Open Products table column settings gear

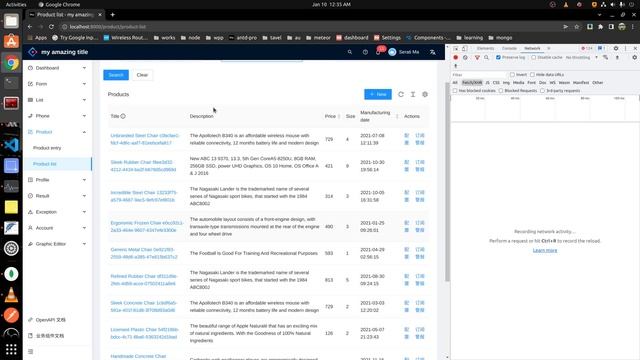tap(425, 94)
